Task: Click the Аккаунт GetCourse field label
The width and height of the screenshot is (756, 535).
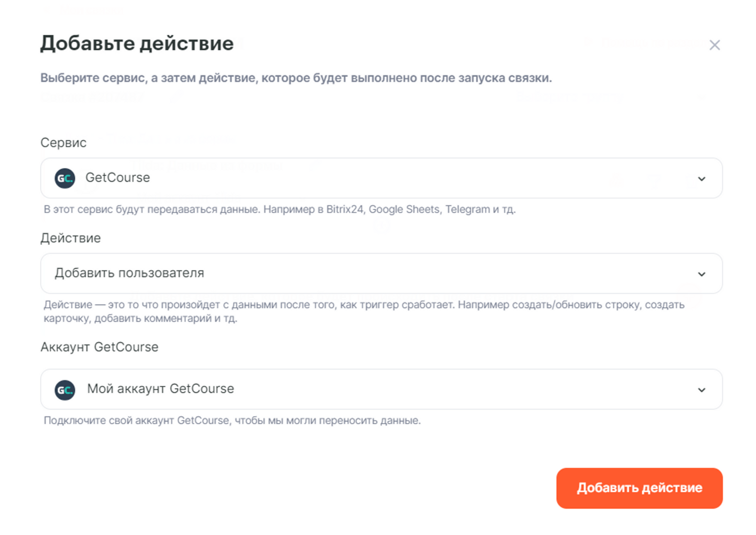Action: 99,347
